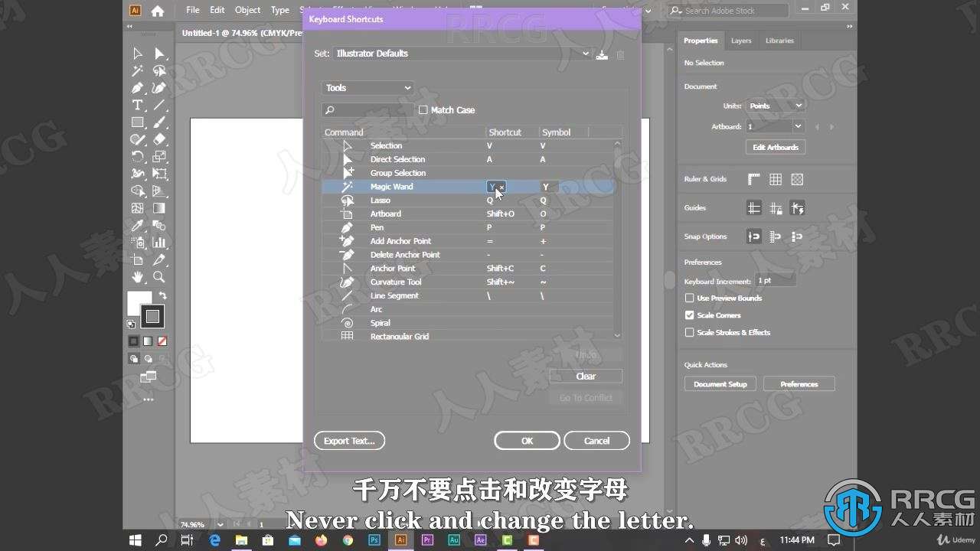The height and width of the screenshot is (551, 980).
Task: Uncheck the Scale Corners checkbox
Action: 689,315
